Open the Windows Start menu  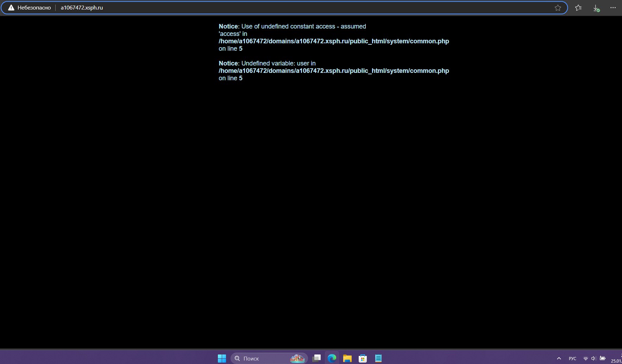[x=222, y=358]
